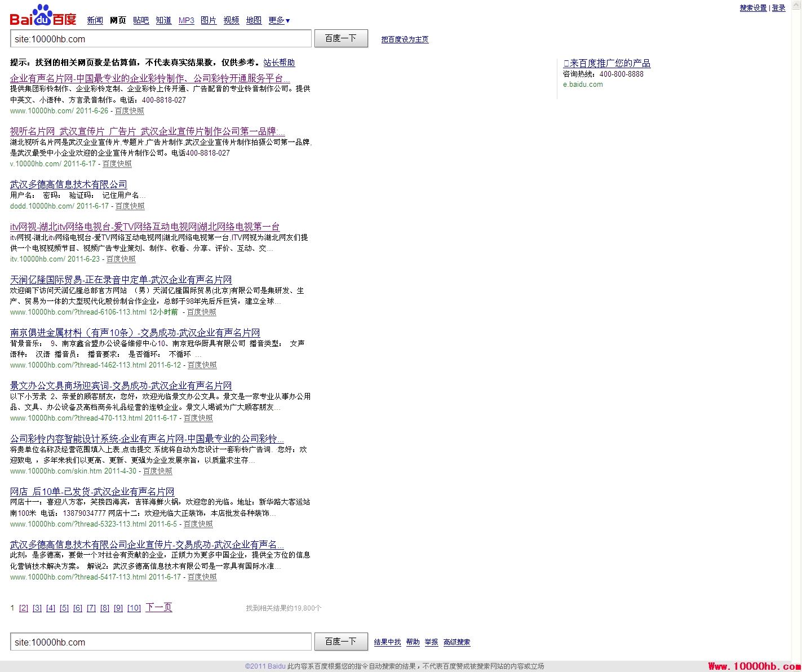The image size is (802, 672).
Task: Go to results page 5
Action: coord(64,608)
